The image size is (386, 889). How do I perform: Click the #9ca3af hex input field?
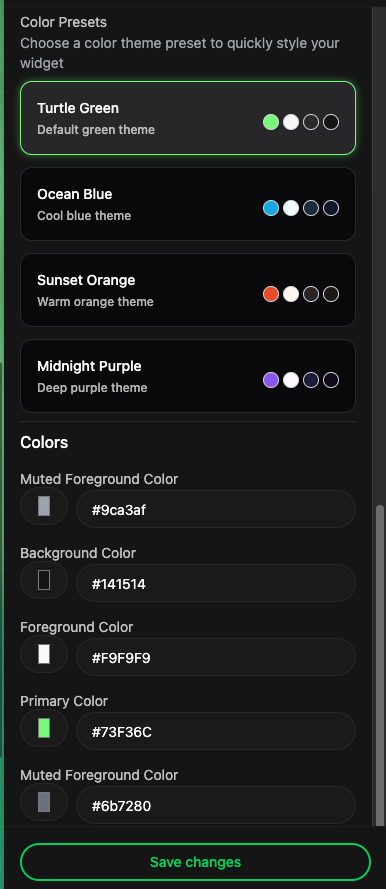coord(216,509)
